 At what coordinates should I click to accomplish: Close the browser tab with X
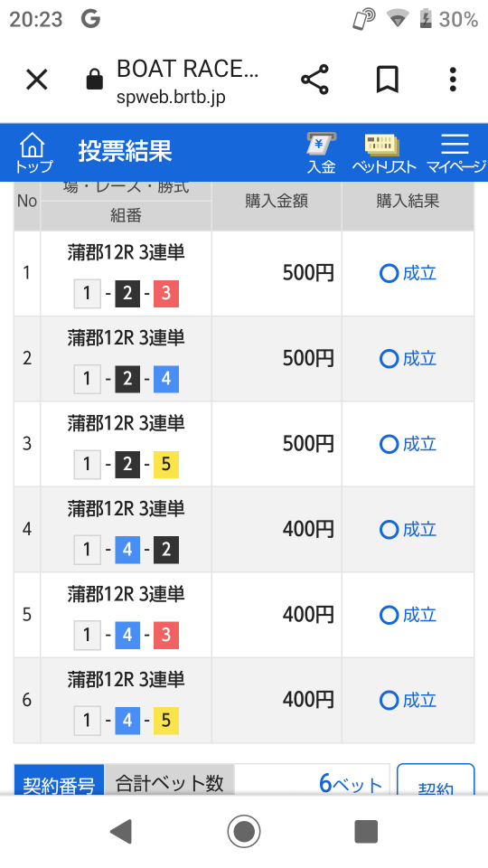[x=37, y=80]
